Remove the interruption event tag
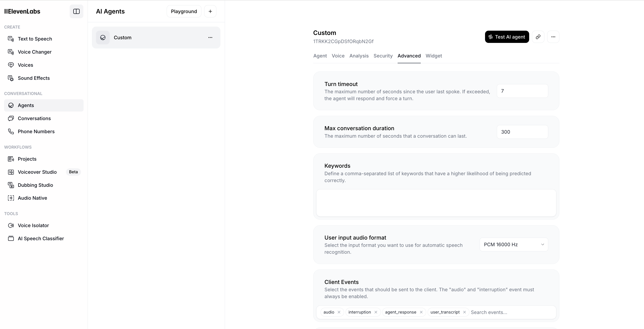This screenshot has height=329, width=644. (x=376, y=312)
